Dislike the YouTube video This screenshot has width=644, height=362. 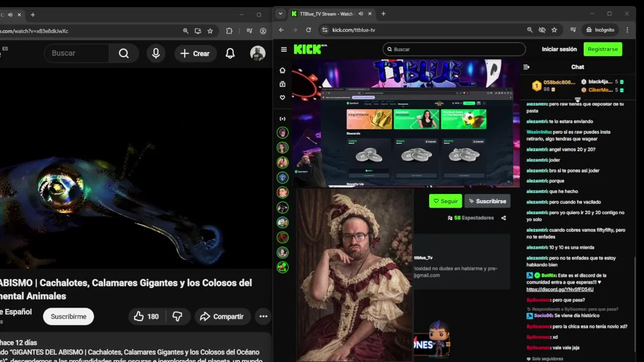(178, 316)
